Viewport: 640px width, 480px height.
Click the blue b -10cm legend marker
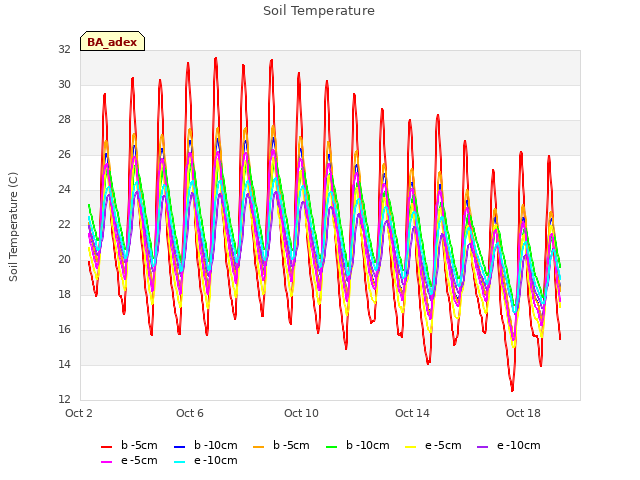pos(180,447)
